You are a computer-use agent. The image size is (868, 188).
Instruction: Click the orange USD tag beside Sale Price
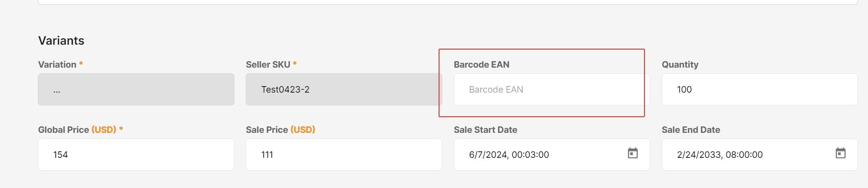(303, 130)
